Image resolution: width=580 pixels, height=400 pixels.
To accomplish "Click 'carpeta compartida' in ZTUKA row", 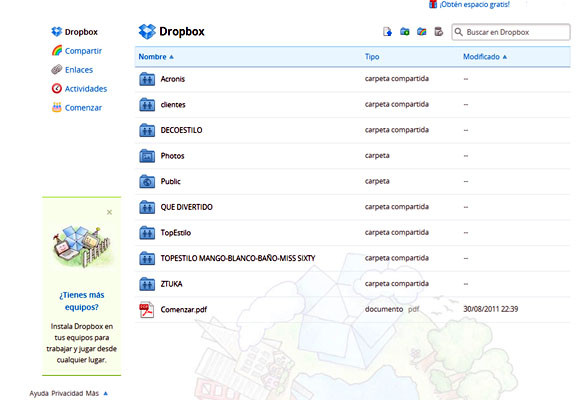I will [x=397, y=283].
